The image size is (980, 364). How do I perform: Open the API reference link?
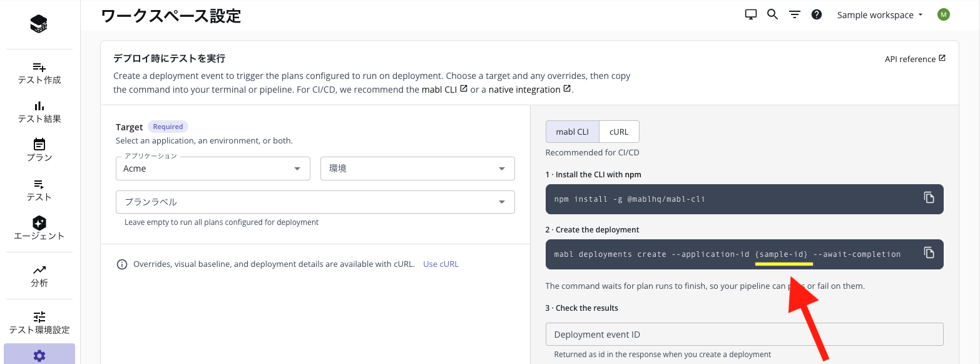(915, 59)
